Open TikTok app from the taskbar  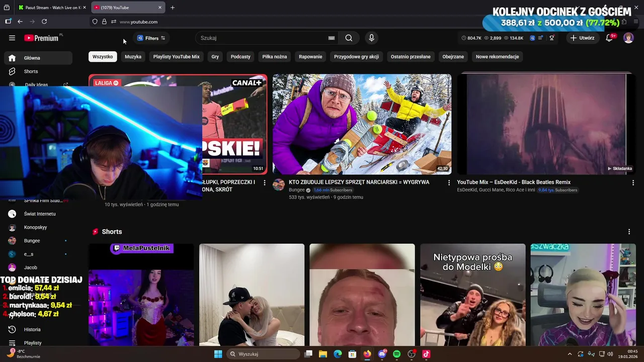click(x=426, y=354)
